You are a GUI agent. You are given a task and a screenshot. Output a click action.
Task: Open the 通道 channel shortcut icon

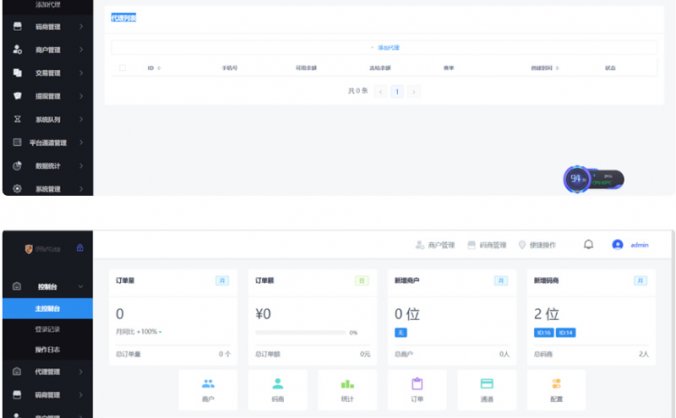coord(487,385)
